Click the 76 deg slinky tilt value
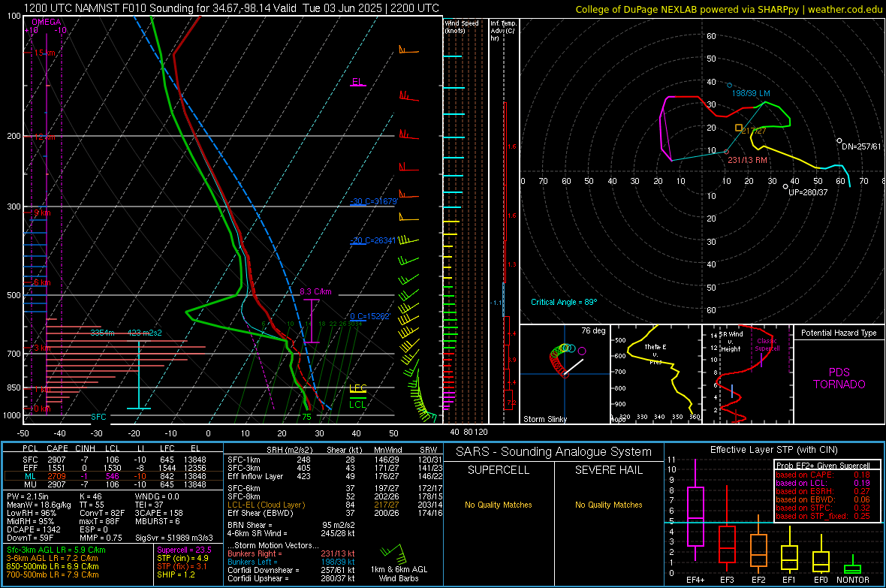Viewport: 886px width, 588px height. tap(593, 330)
